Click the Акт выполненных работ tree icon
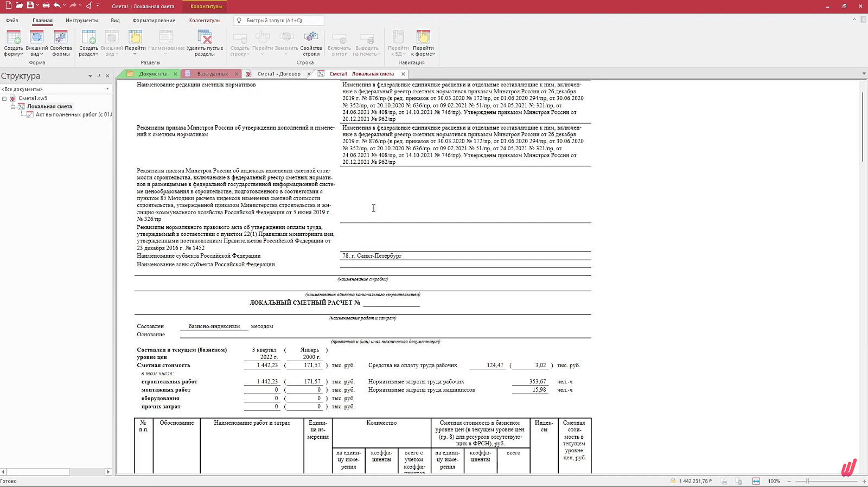 click(30, 114)
